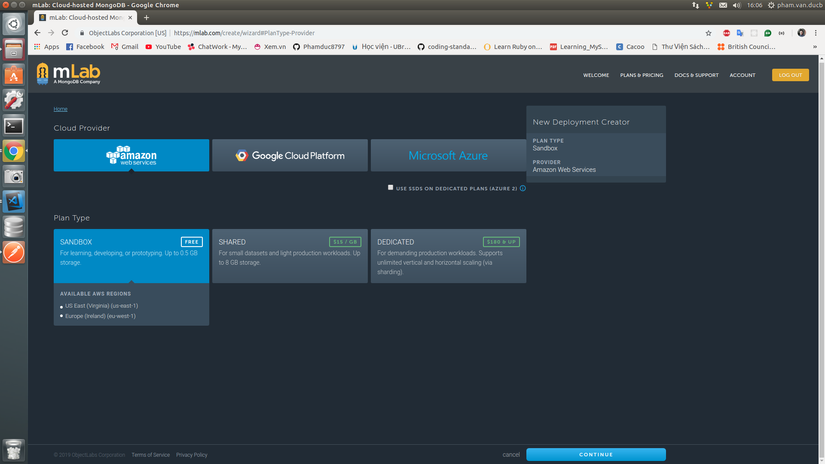This screenshot has height=464, width=825.
Task: Open Privacy Policy link
Action: coord(192,455)
